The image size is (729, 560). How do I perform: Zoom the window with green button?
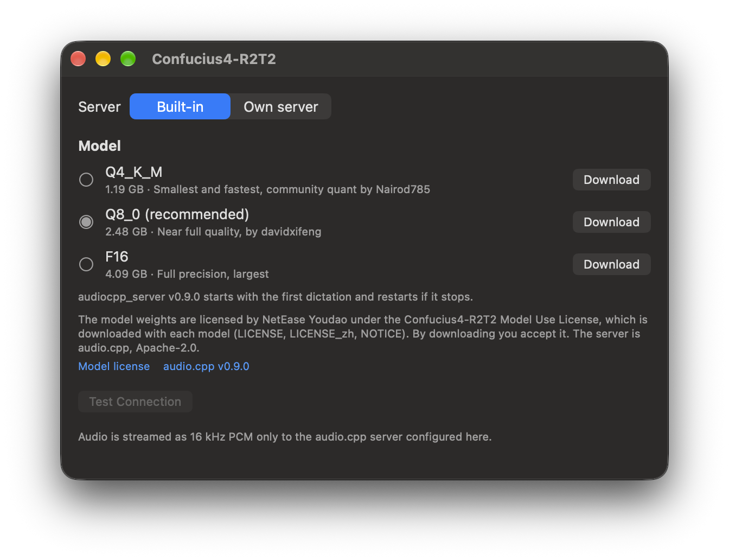[128, 59]
